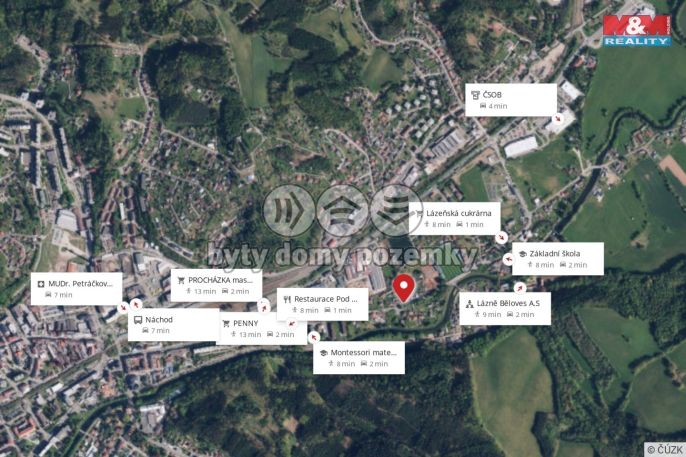Screen dimensions: 686x457
Task: Select the Lázeňská cukrárna card
Action: click(x=455, y=219)
